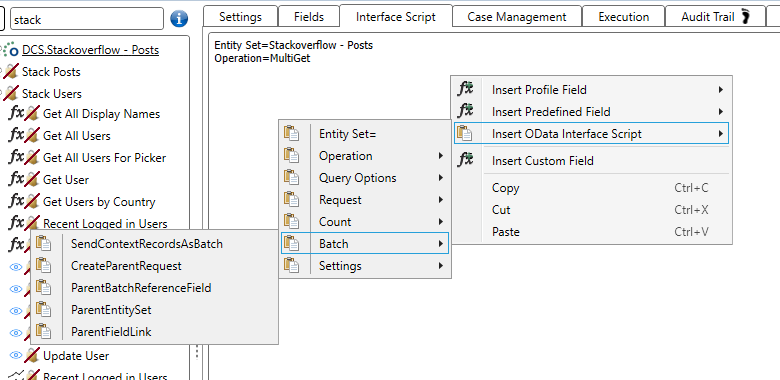Switch to Interface Script tab

click(x=396, y=16)
